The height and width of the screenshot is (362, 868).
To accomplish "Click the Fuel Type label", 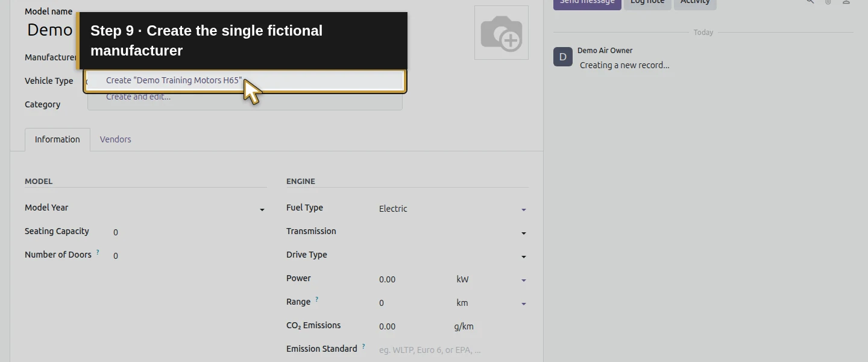I will (304, 208).
